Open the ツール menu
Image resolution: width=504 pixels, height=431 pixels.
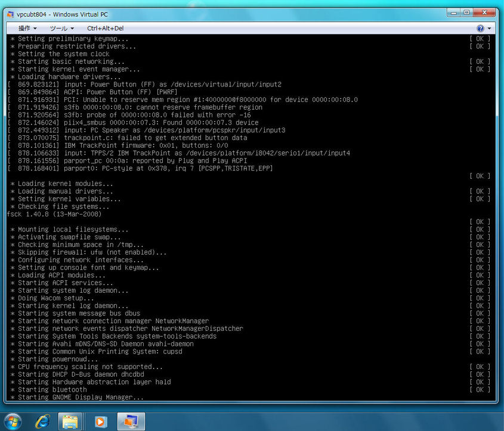pyautogui.click(x=61, y=28)
